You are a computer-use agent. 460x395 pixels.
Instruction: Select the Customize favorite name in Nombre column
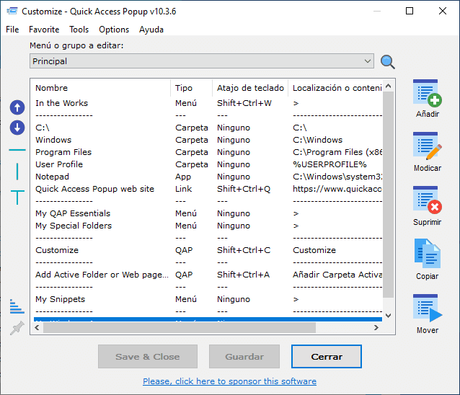click(57, 250)
